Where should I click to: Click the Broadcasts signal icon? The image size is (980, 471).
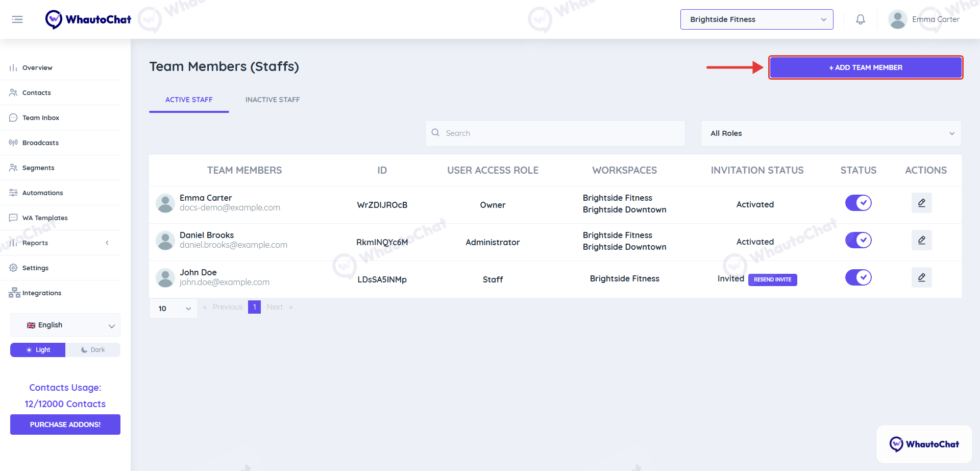pos(13,143)
